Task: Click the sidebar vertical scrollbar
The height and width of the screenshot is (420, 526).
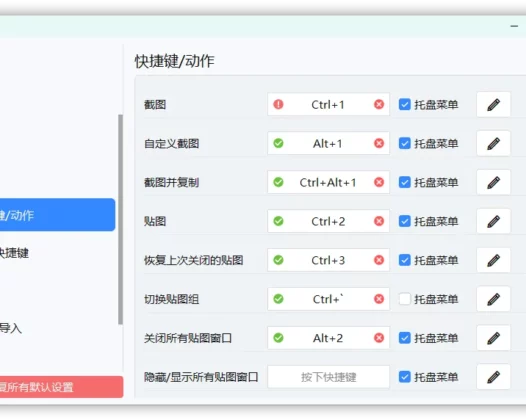Action: pos(120,219)
